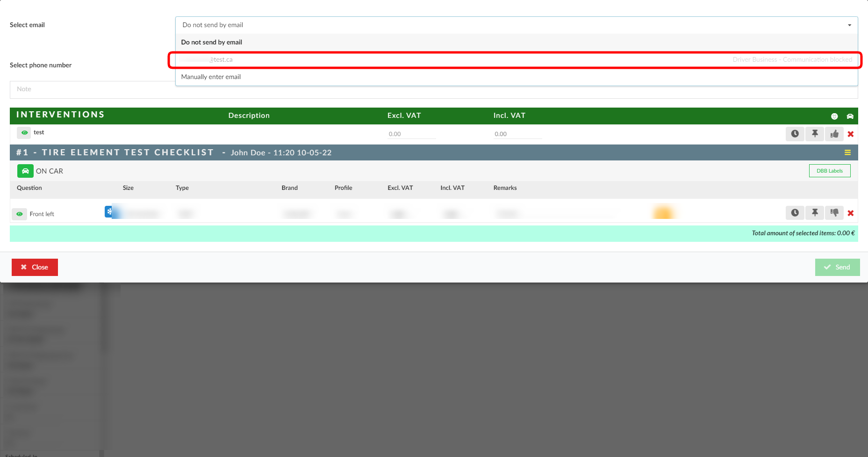Click the smiley face icon in Interventions header
The width and height of the screenshot is (868, 457).
click(834, 116)
